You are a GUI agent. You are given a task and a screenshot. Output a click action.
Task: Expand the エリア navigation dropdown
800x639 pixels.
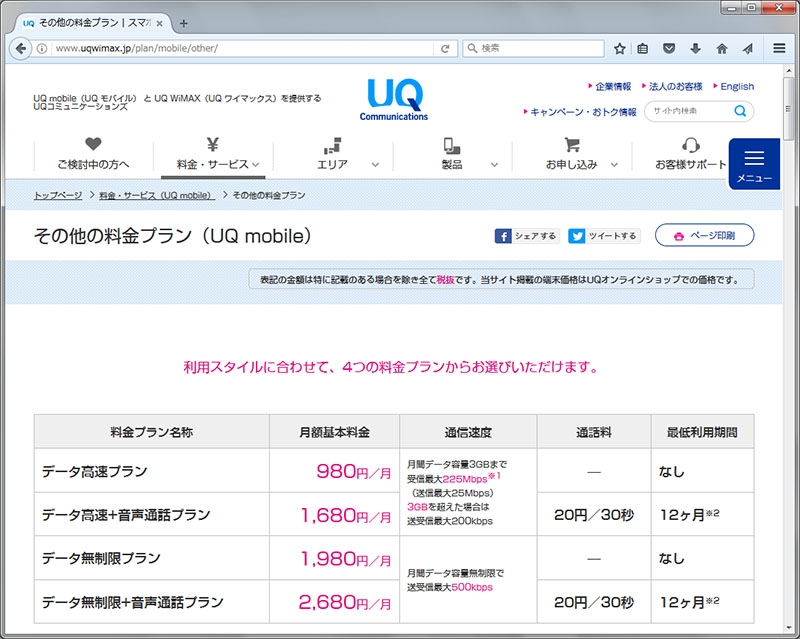[374, 162]
